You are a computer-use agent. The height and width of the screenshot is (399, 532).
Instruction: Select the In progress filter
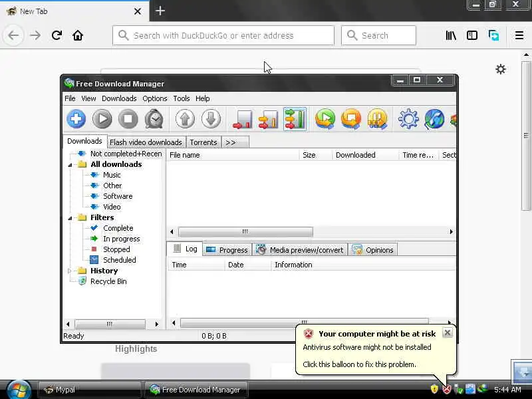click(x=122, y=239)
